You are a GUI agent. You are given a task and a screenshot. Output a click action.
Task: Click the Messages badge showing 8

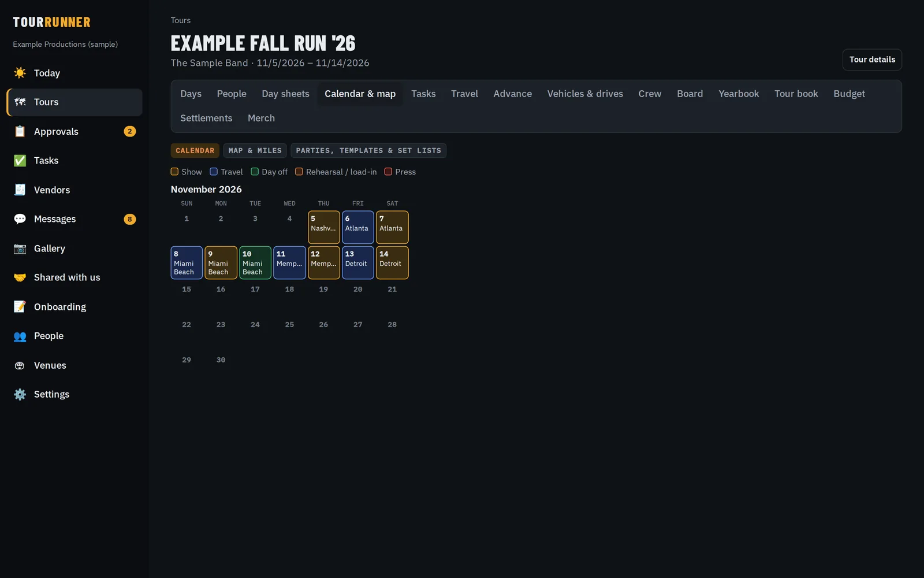pos(130,219)
